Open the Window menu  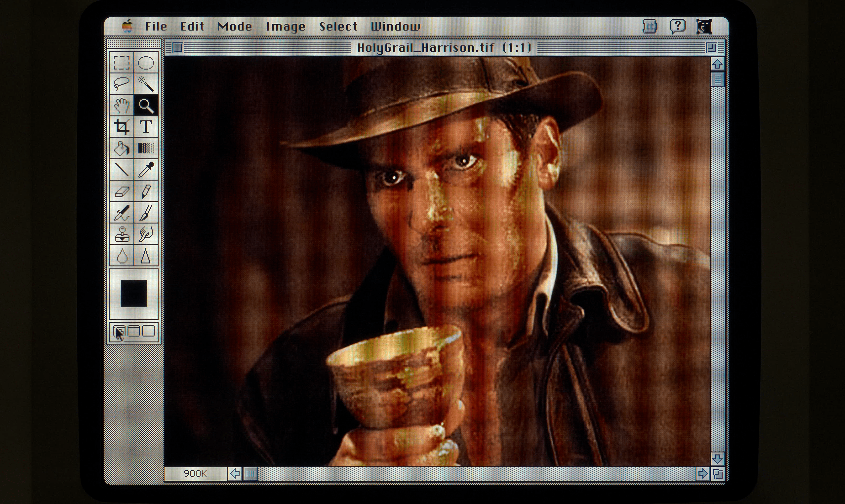pos(396,26)
